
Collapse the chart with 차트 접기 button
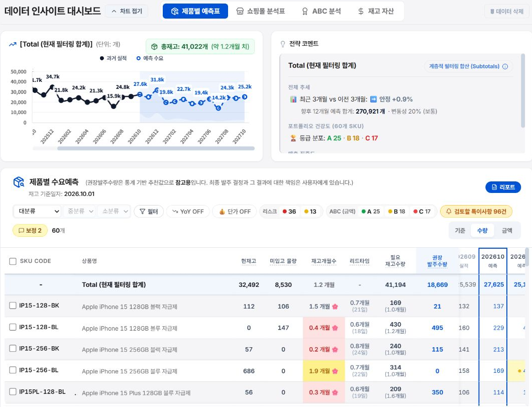127,11
